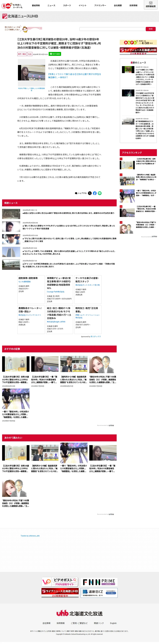
Task: Open the 組立・加工・機械オペ job listing
Action: (59, 320)
